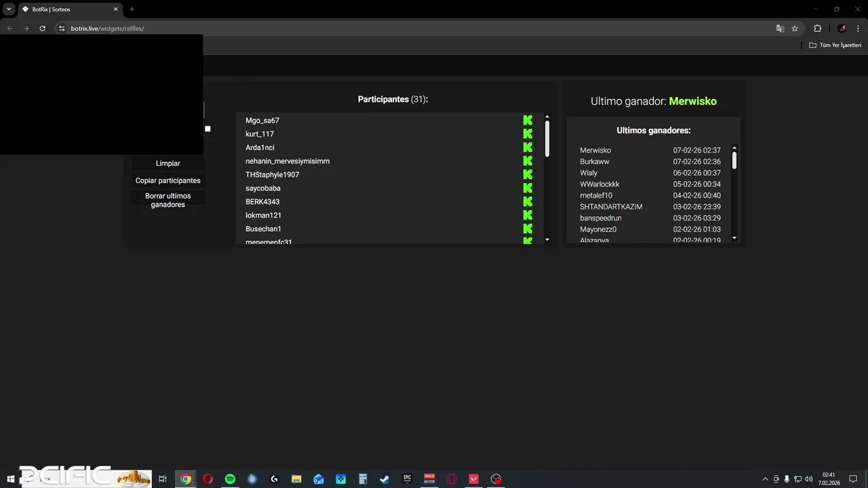Select participant THStaphyle1907

tap(272, 175)
